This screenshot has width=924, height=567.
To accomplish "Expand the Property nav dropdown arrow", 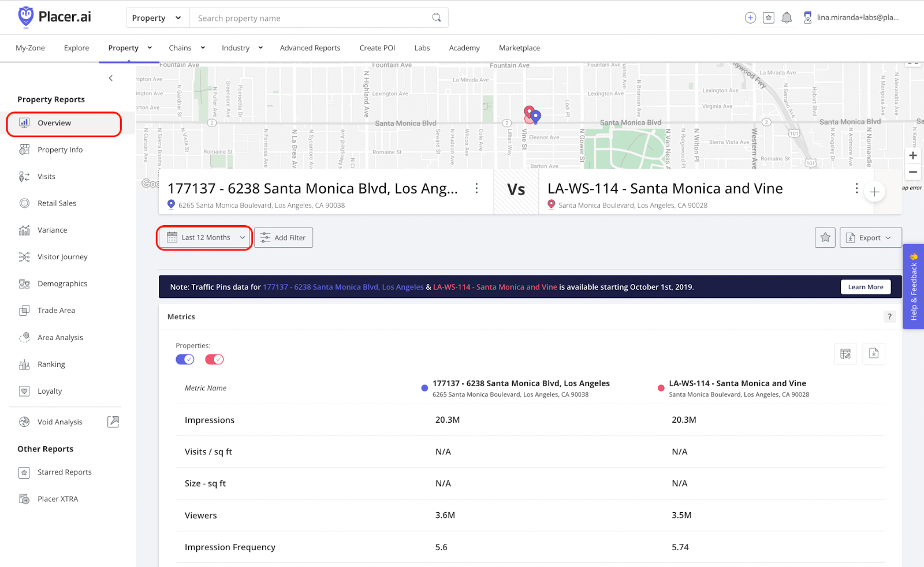I will pos(150,48).
